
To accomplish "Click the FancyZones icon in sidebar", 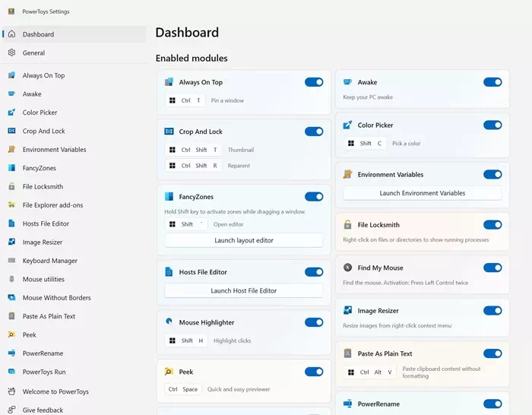I will click(x=11, y=168).
